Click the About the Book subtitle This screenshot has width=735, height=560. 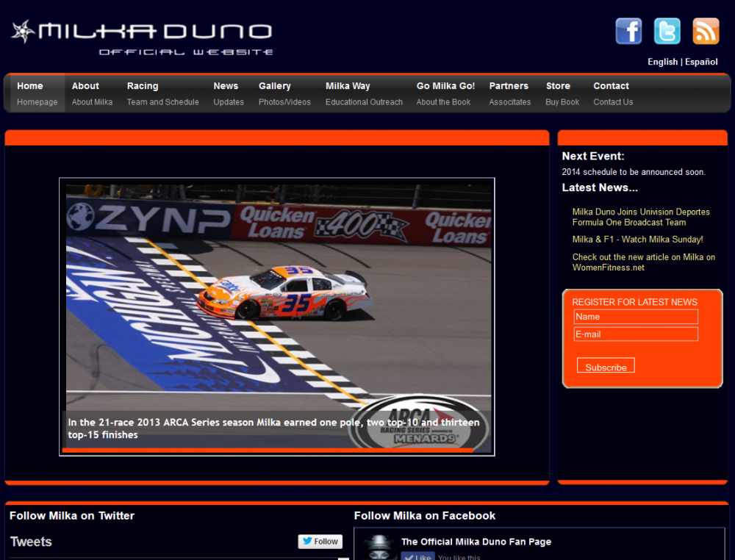click(x=443, y=102)
